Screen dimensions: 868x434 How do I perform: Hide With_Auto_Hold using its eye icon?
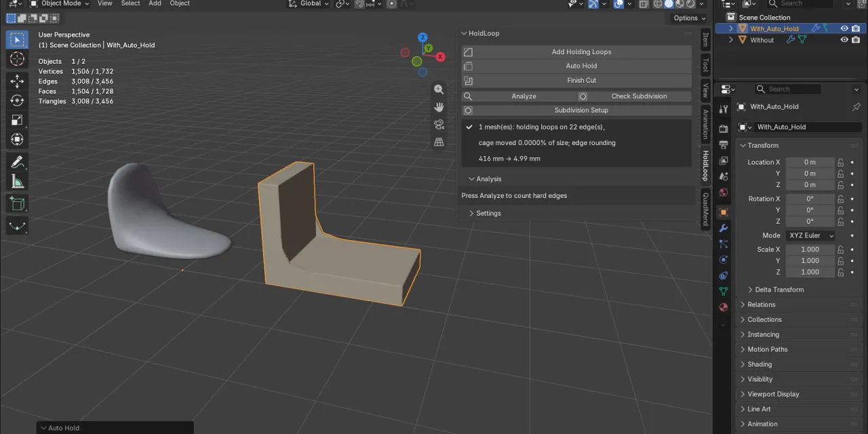point(844,28)
